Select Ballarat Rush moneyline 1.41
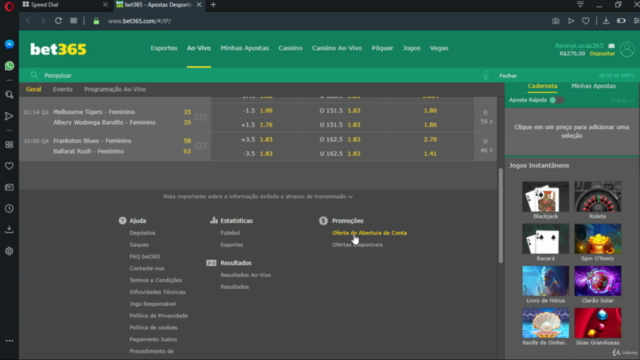Viewport: 640px width, 360px height. click(430, 153)
